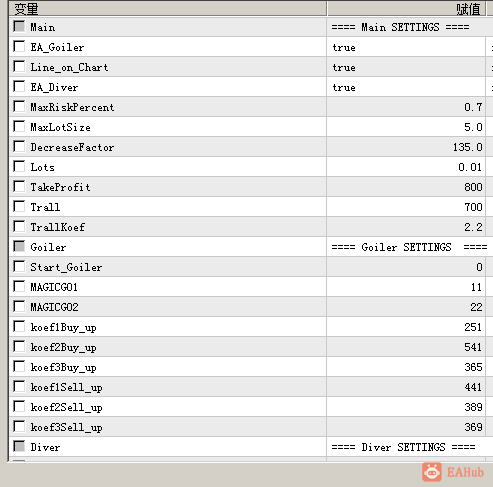Screen dimensions: 493x487
Task: Click the 变量 column header
Action: pyautogui.click(x=167, y=9)
